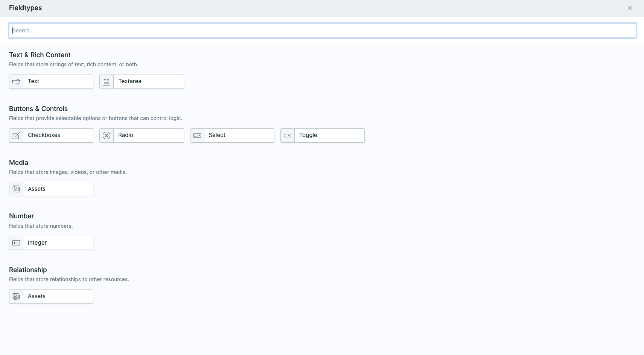Viewport: 644px width, 355px height.
Task: Click 'Fields that store images, videos' description
Action: [68, 172]
